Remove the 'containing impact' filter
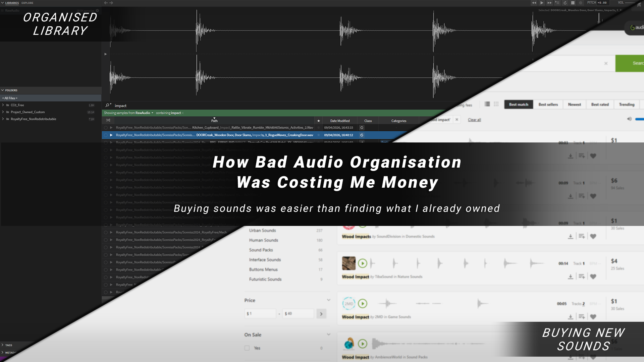The width and height of the screenshot is (644, 362). pos(183,113)
